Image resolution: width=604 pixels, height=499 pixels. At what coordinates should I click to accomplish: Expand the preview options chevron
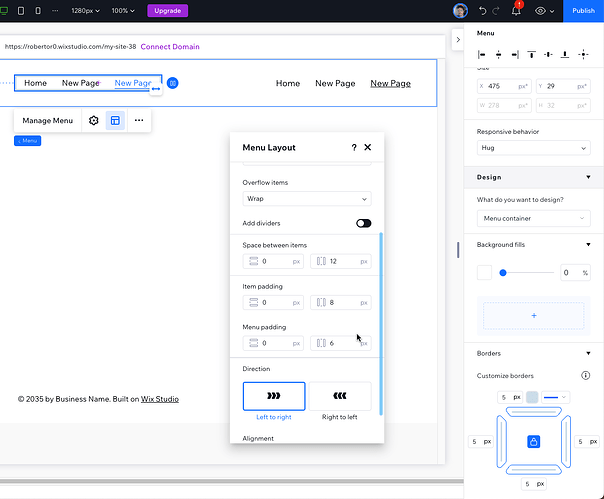(552, 11)
